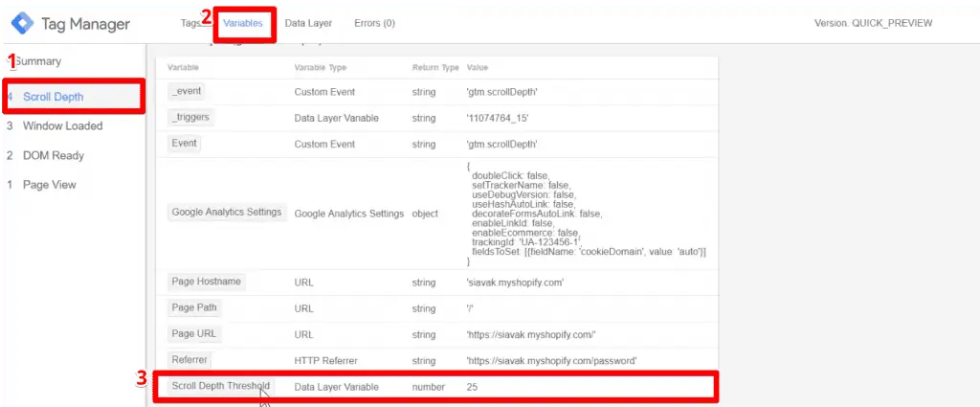Screen dimensions: 980x407
Task: Open the Tags tab
Action: 190,23
